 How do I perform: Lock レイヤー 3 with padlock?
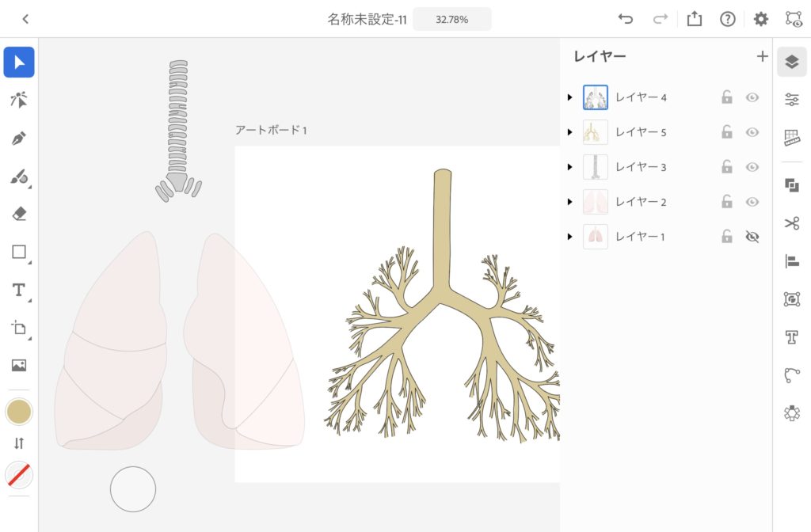coord(727,166)
